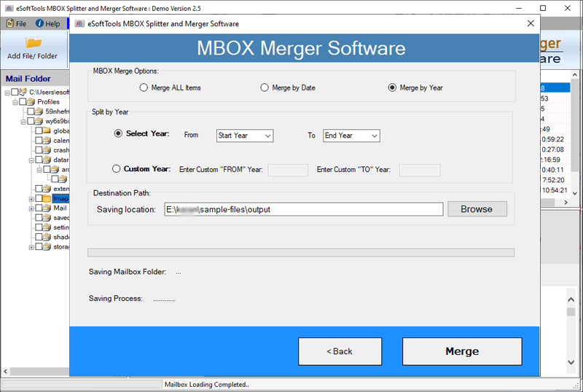Minimize the main application window
The image size is (583, 392).
pos(519,8)
